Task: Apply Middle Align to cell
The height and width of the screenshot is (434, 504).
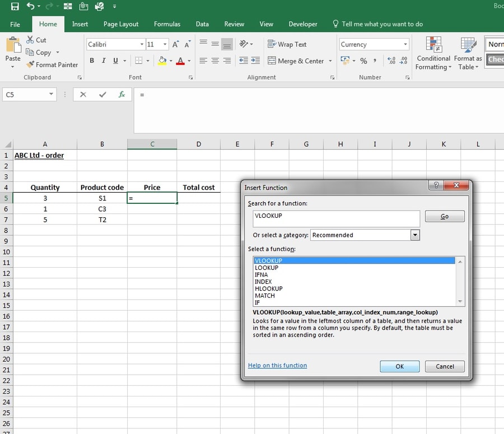Action: (x=215, y=44)
